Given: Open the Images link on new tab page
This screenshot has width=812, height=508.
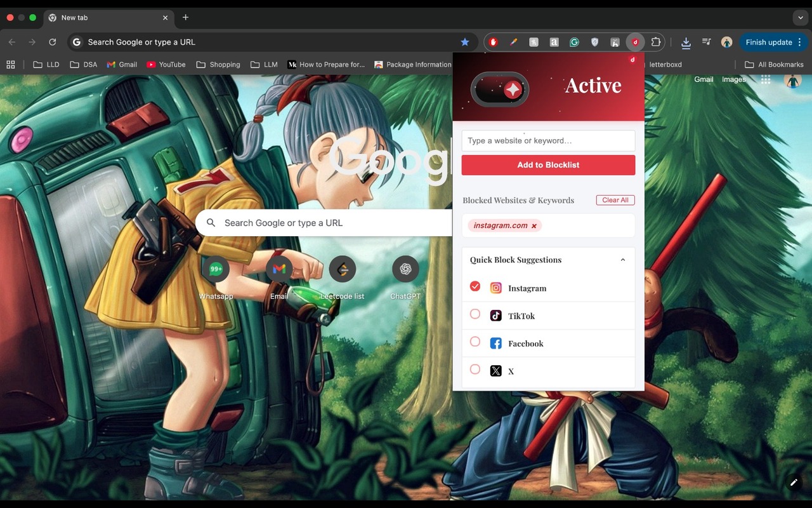Looking at the screenshot, I should (733, 79).
